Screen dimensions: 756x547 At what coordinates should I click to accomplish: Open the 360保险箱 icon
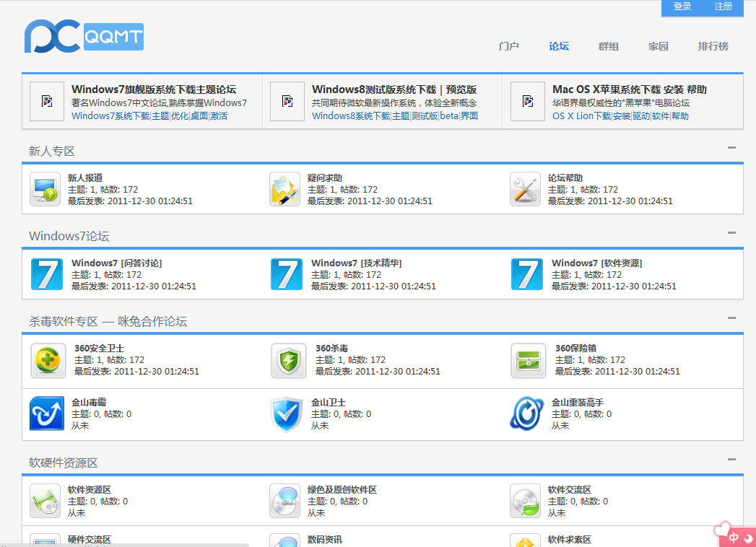pos(529,360)
